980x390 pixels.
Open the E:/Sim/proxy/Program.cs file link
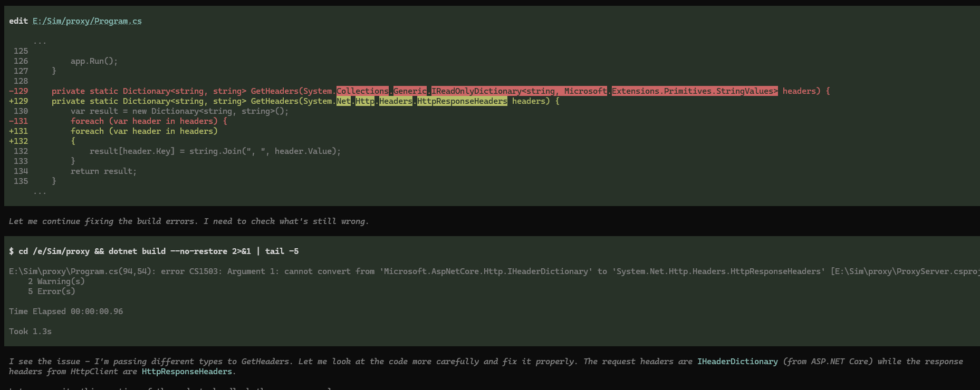(87, 21)
